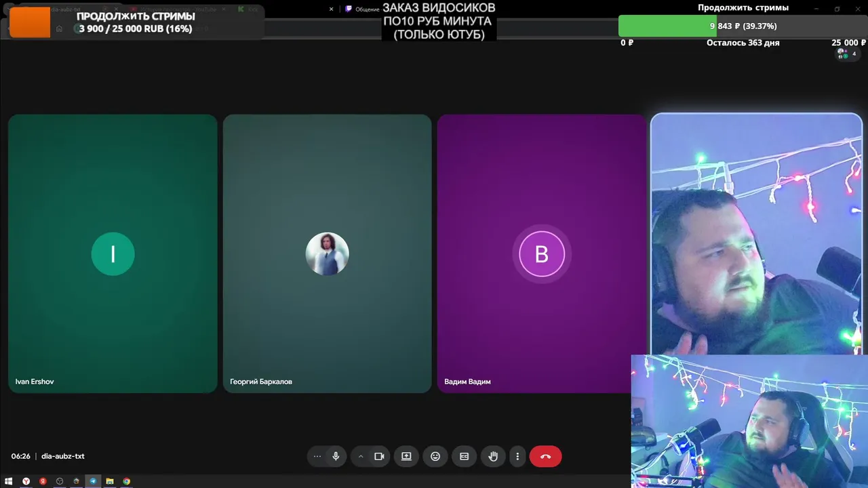Click the orange stream goal indicator
The height and width of the screenshot is (488, 868).
(30, 22)
